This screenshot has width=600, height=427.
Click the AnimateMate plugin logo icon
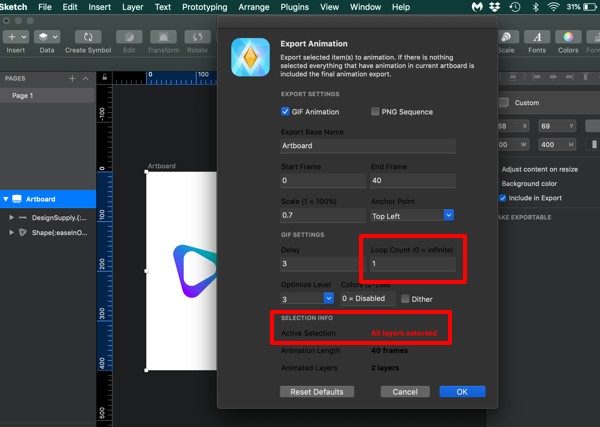point(250,57)
